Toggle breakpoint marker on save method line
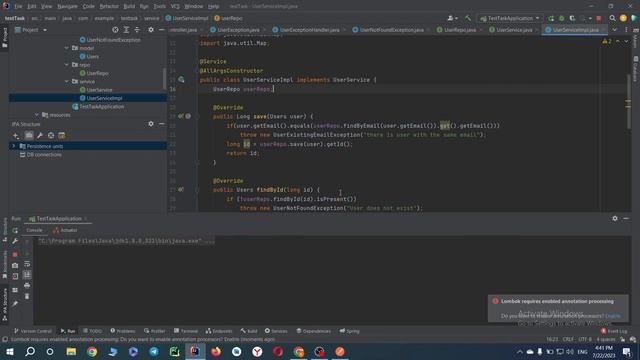The width and height of the screenshot is (640, 360). [188, 116]
